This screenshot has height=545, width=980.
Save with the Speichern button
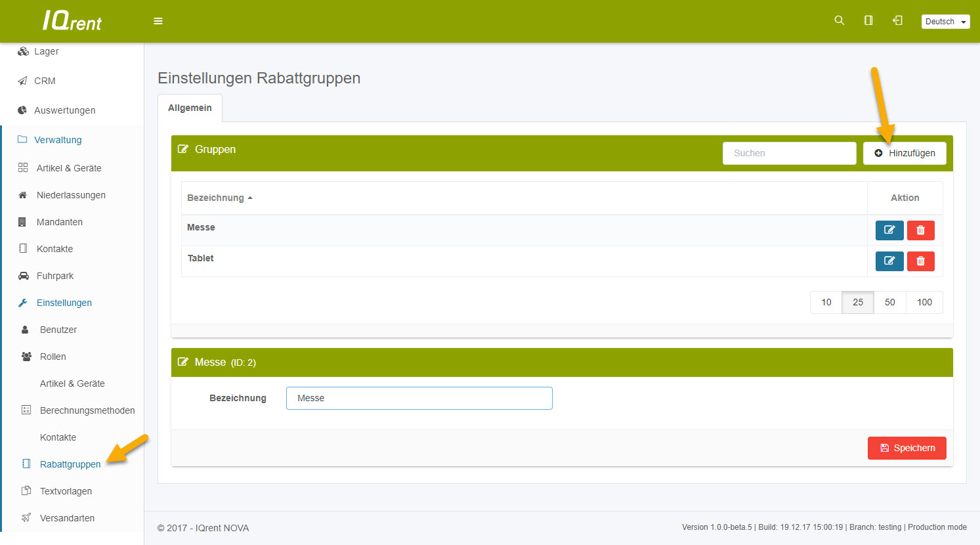coord(906,448)
